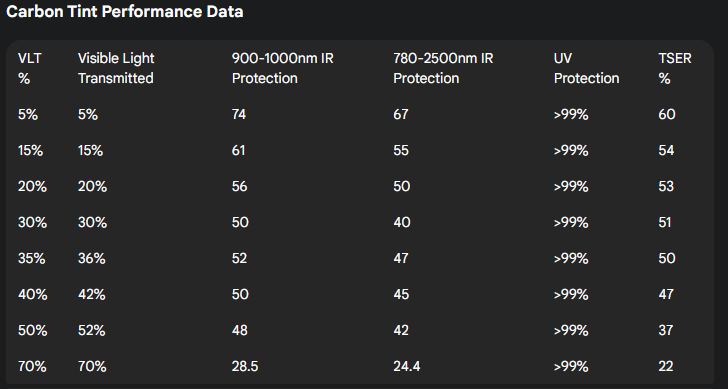Click the 52% visible light transmitted cell

click(91, 330)
